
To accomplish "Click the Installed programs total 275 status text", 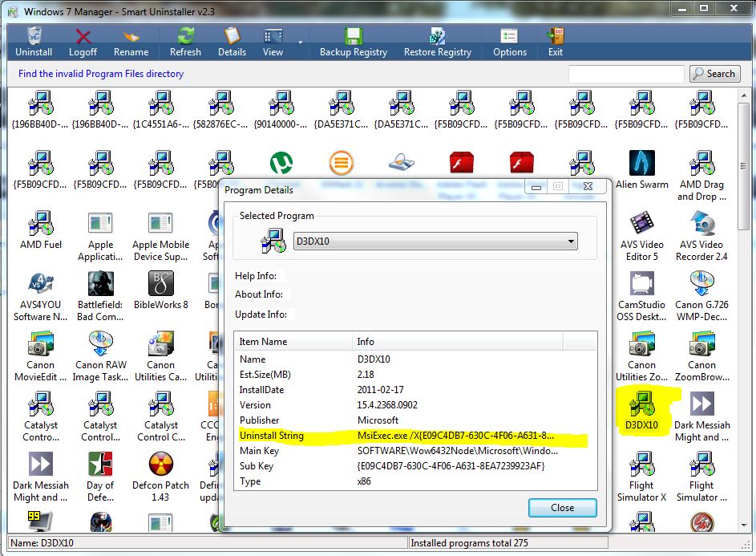I will tap(469, 543).
